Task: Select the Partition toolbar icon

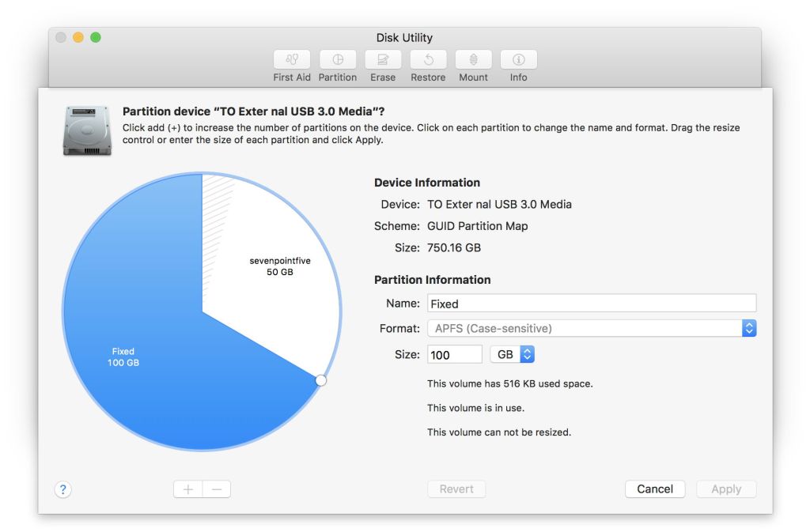Action: (338, 60)
